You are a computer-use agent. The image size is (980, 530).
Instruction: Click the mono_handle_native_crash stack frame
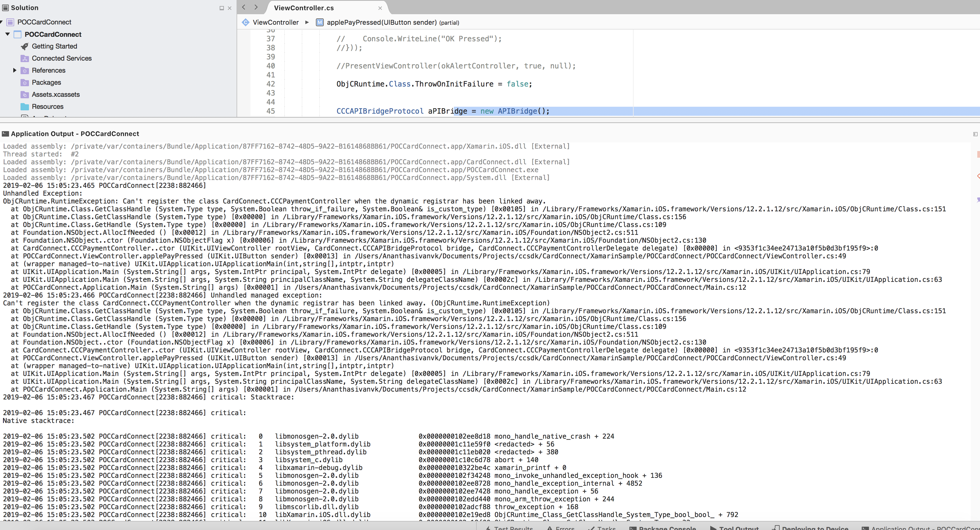pos(309,437)
